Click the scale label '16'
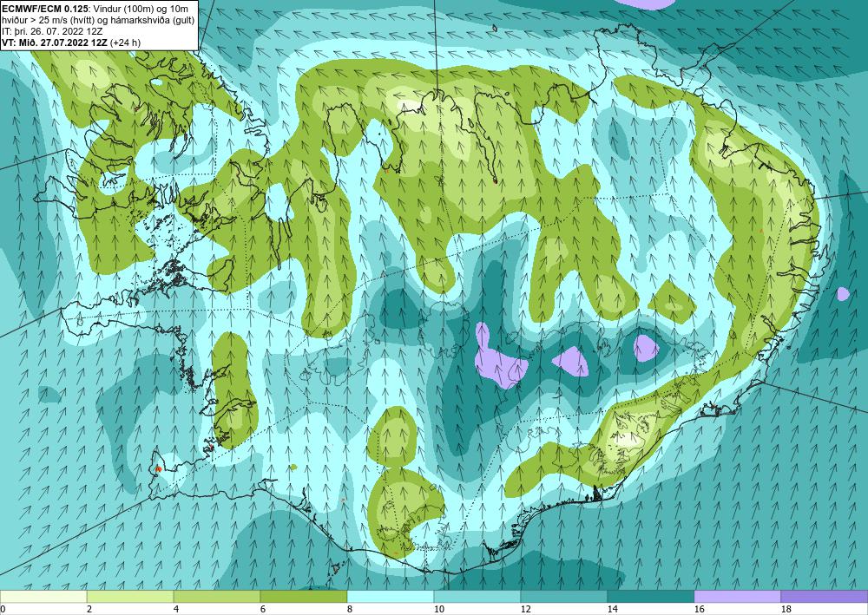Screen dimensions: 868x615 click(700, 609)
